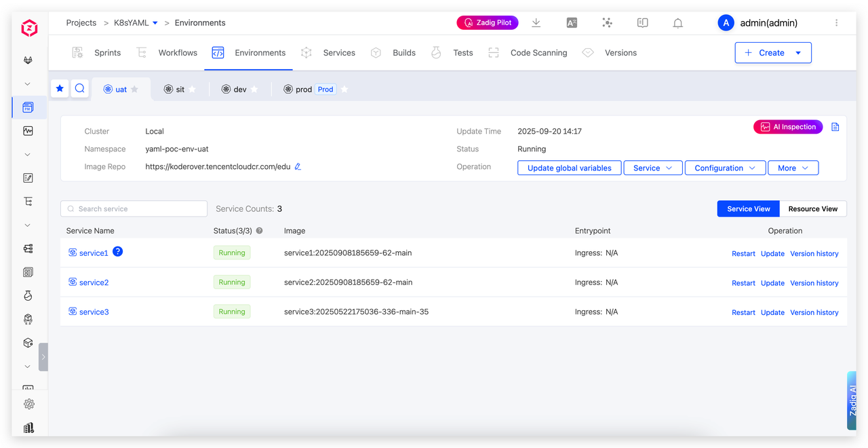This screenshot has width=868, height=448.
Task: Toggle favorite star on uat environment
Action: (134, 90)
